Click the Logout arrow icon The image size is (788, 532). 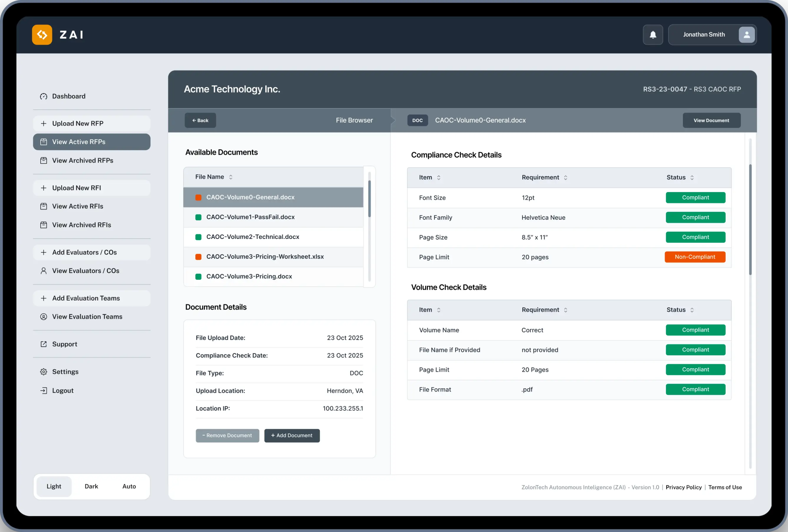point(43,390)
